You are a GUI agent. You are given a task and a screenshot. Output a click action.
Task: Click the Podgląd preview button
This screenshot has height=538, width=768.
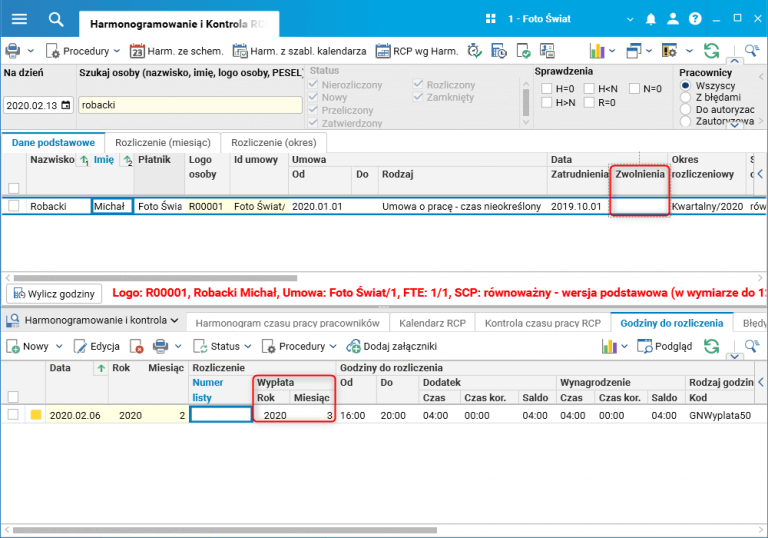click(x=664, y=346)
